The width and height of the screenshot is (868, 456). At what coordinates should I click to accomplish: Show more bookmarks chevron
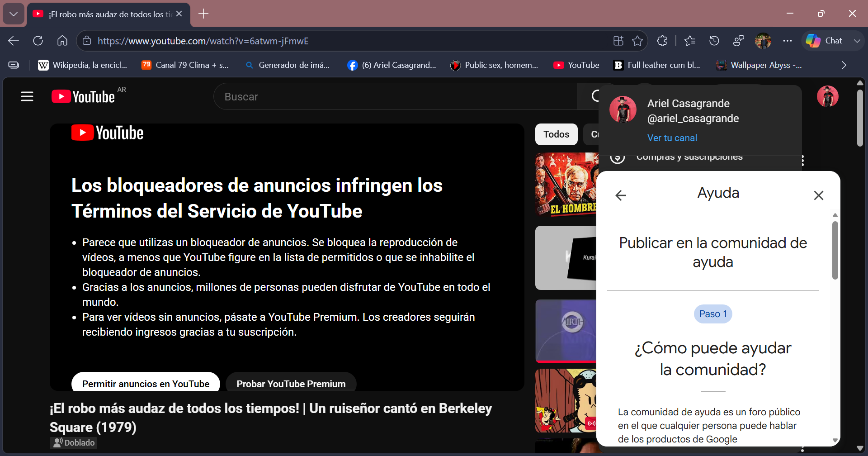[x=844, y=65]
